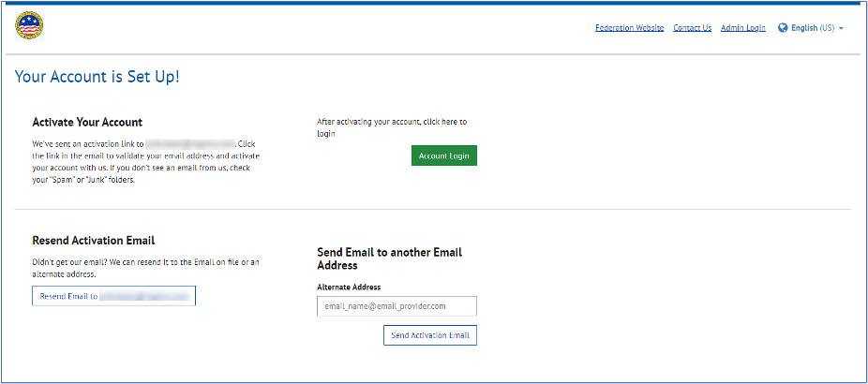
Task: Open the English (US) language dropdown
Action: 812,28
